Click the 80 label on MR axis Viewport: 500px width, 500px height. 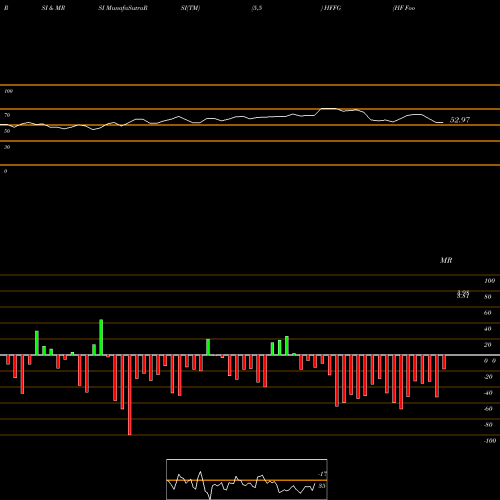click(488, 297)
